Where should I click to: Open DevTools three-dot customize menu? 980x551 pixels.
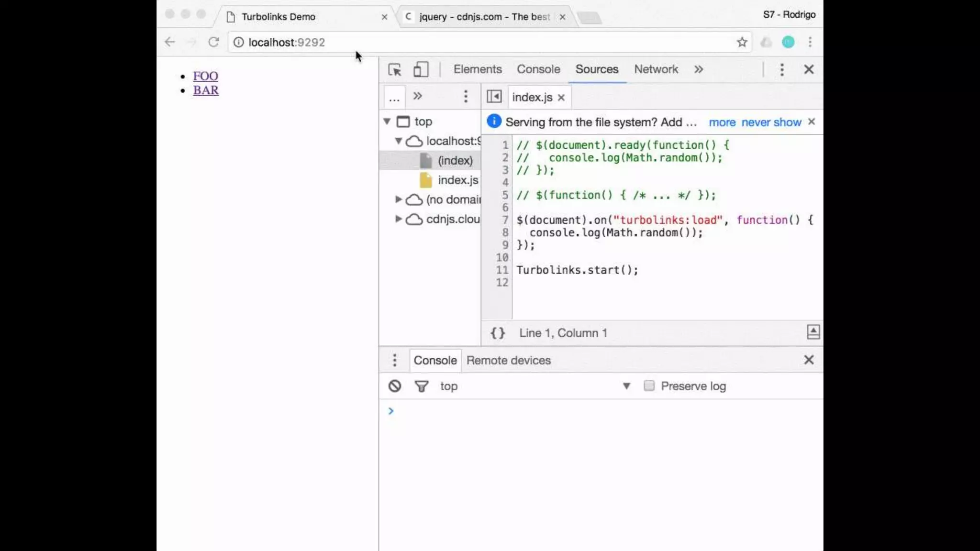tap(782, 70)
